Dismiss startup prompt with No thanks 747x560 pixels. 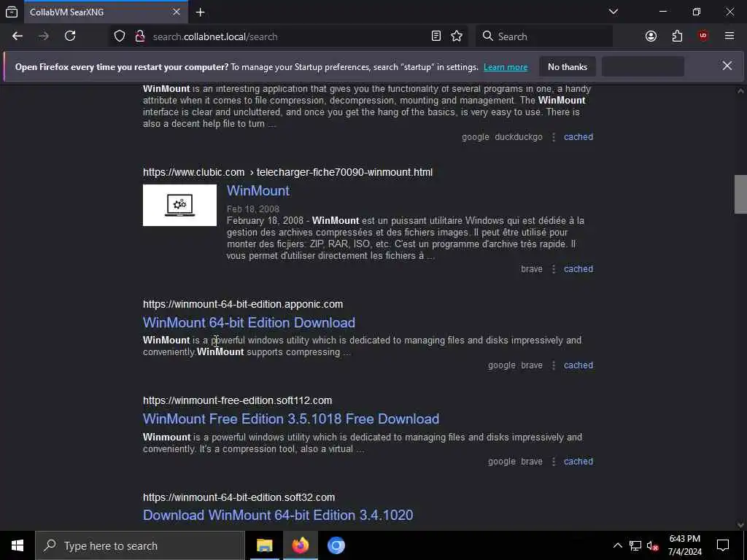[568, 66]
